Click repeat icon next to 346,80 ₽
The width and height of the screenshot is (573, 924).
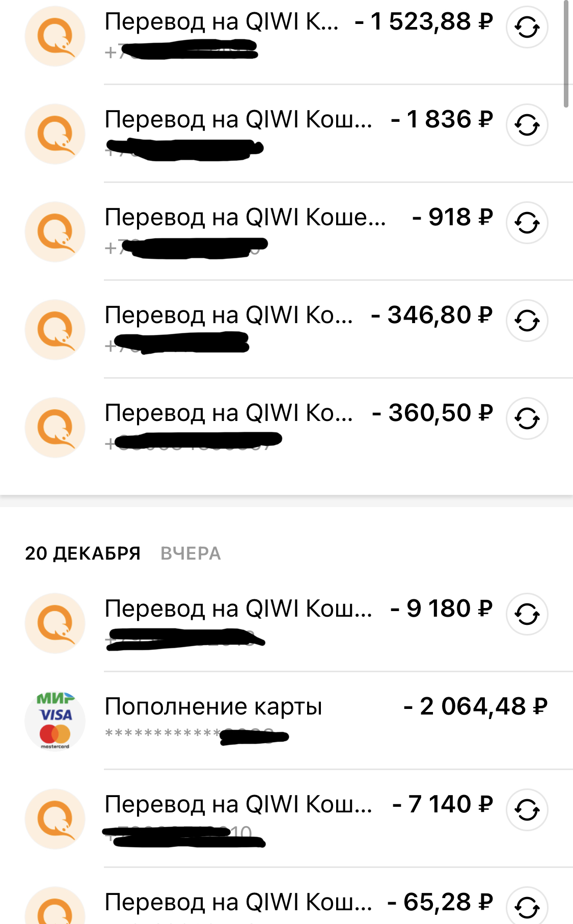527,321
